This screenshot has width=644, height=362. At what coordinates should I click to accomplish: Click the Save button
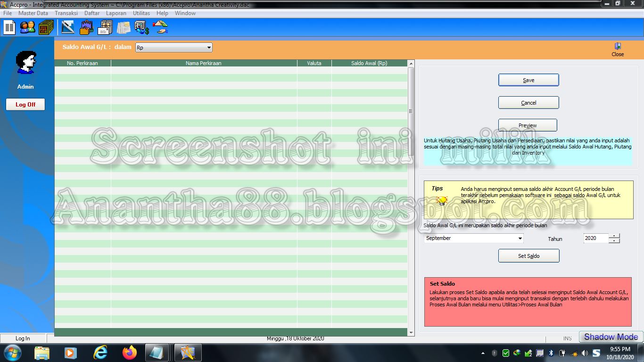[528, 80]
